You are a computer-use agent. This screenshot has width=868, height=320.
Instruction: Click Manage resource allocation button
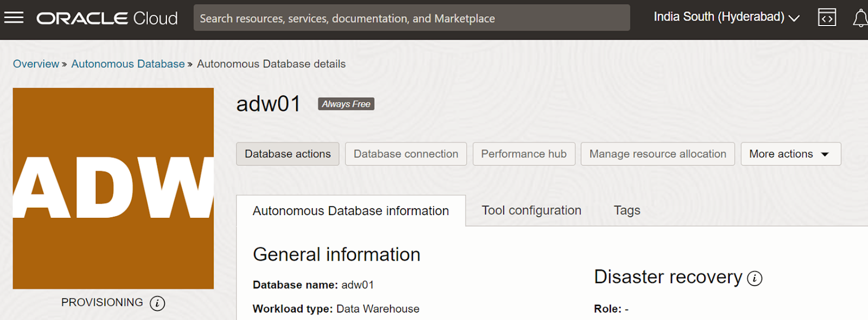coord(658,154)
